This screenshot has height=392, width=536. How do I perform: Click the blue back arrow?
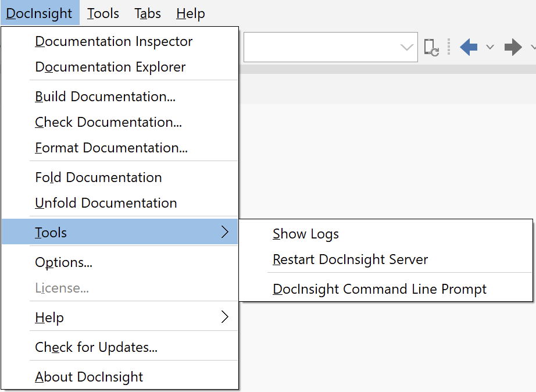pos(469,47)
